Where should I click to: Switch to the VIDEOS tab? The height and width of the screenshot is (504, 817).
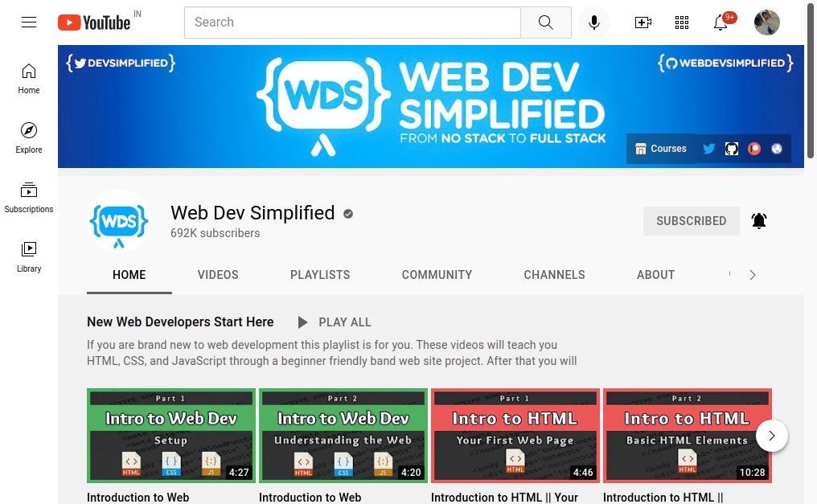(x=217, y=274)
